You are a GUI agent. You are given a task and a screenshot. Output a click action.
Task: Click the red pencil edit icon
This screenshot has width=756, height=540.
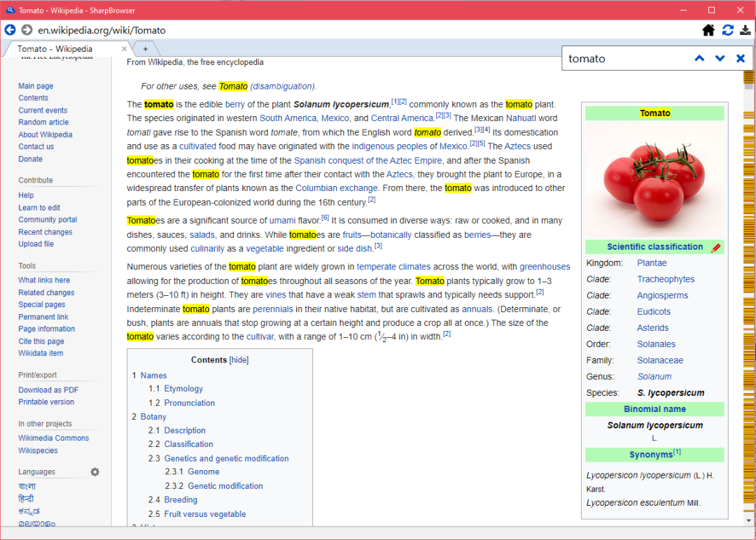point(715,248)
